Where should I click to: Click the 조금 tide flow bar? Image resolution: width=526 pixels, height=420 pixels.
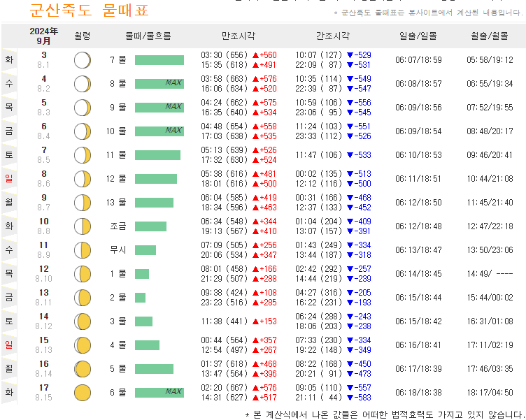pyautogui.click(x=150, y=226)
